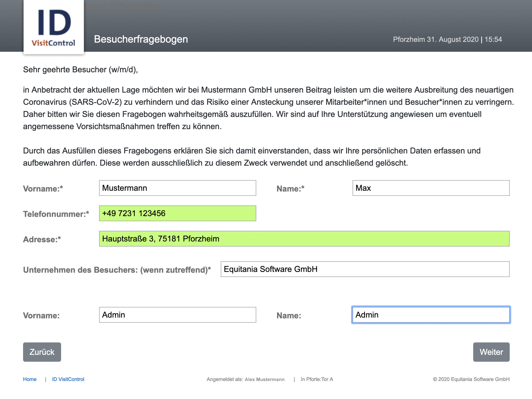Click the Unternehmen des Besuchers field
Viewport: 532px width, 399px height.
pyautogui.click(x=365, y=269)
